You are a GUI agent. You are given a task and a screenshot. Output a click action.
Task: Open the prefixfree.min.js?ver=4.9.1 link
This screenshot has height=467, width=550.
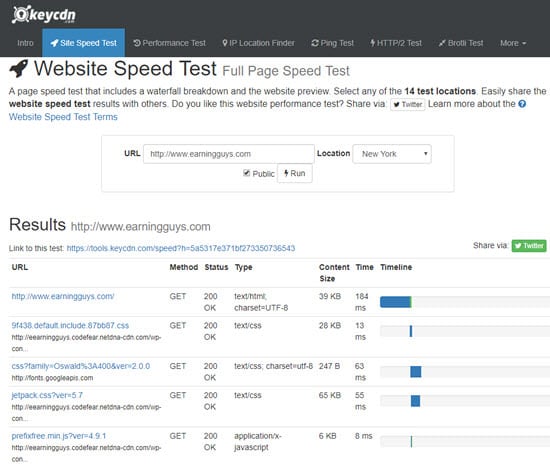(59, 436)
